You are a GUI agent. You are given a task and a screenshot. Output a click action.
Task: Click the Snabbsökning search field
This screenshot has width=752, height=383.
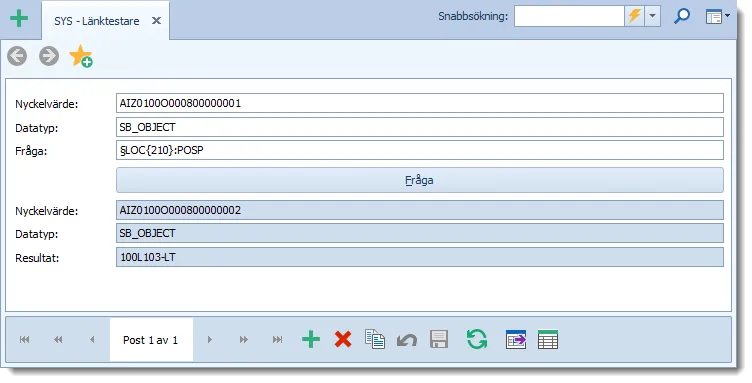pos(569,16)
